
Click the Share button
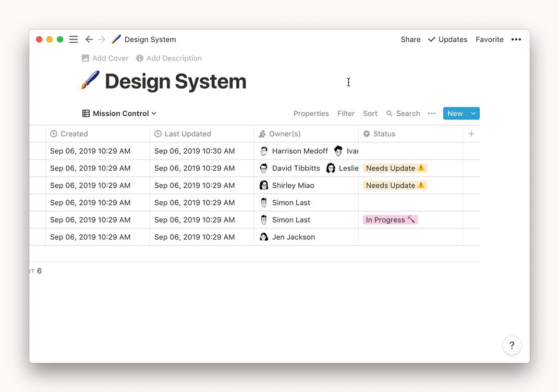tap(410, 40)
